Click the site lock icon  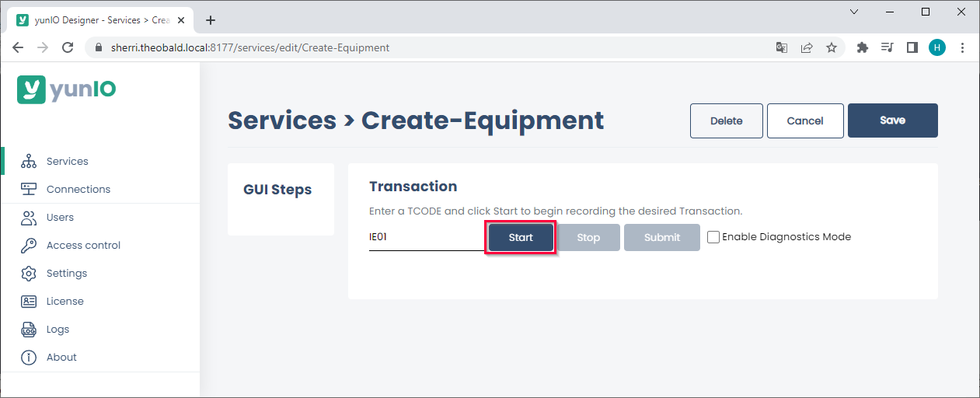98,47
